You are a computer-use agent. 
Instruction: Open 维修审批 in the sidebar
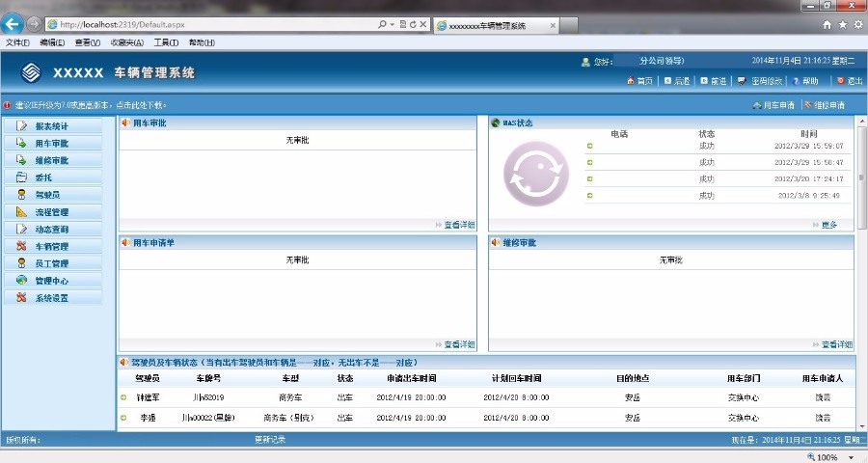tap(53, 160)
